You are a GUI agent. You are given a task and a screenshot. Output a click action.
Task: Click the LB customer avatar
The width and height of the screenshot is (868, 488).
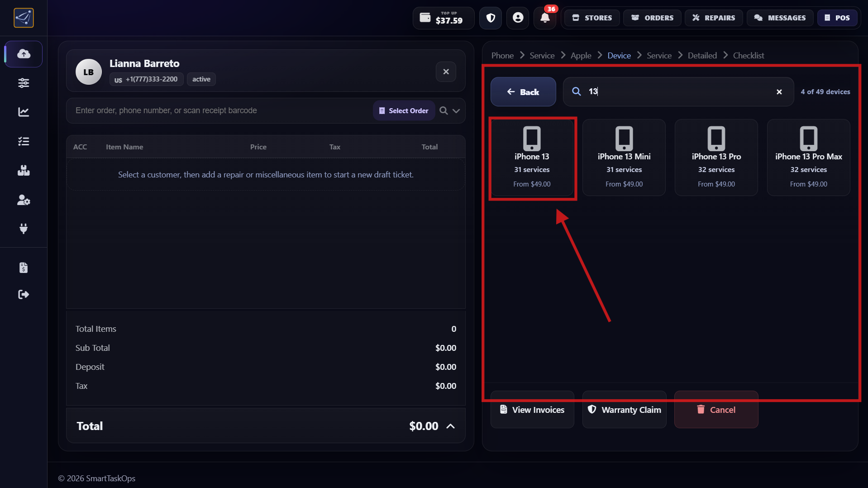pos(88,72)
